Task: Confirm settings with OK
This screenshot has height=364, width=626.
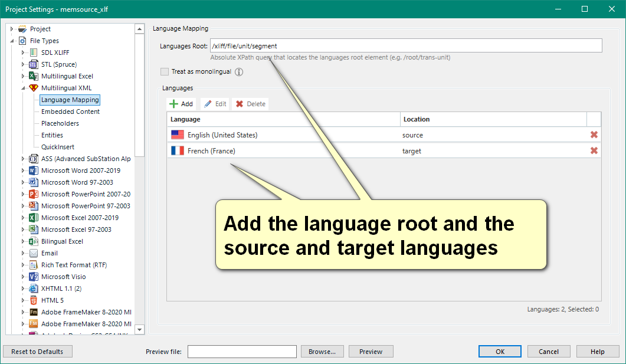Action: click(x=500, y=352)
